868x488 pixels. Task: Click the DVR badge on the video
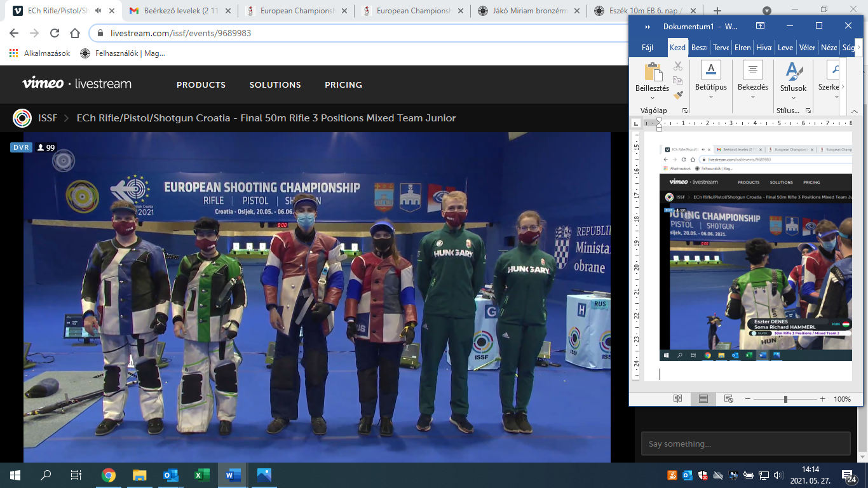pyautogui.click(x=20, y=147)
